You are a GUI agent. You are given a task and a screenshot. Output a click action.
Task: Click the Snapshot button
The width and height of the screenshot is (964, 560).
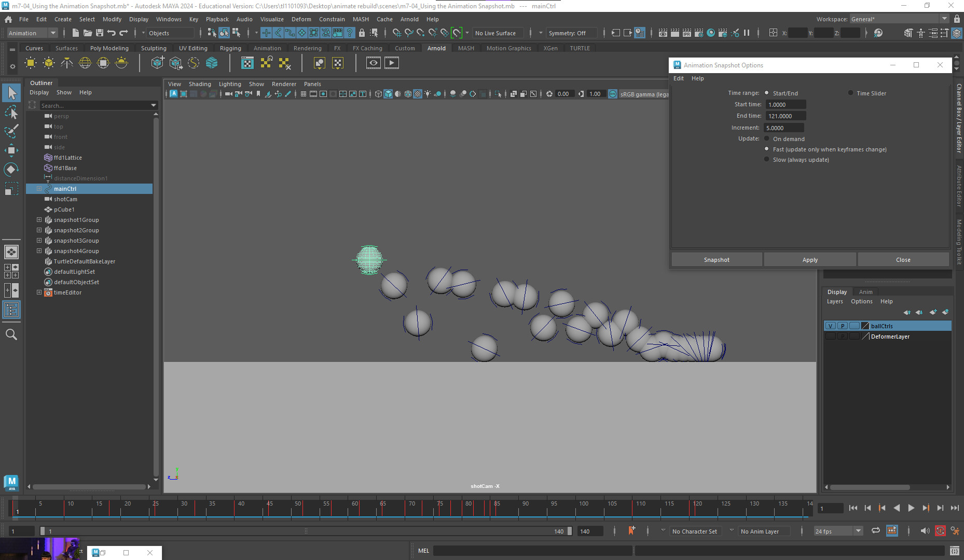click(716, 260)
